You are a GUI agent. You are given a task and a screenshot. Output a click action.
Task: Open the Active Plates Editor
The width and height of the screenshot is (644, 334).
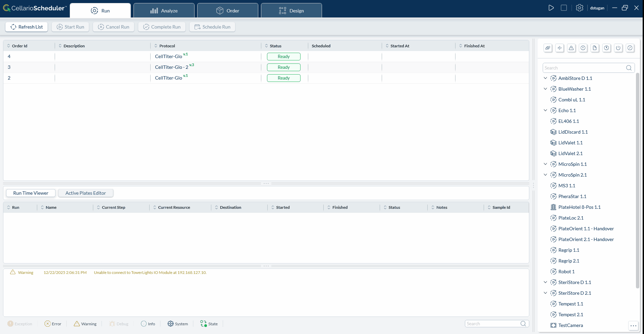86,193
